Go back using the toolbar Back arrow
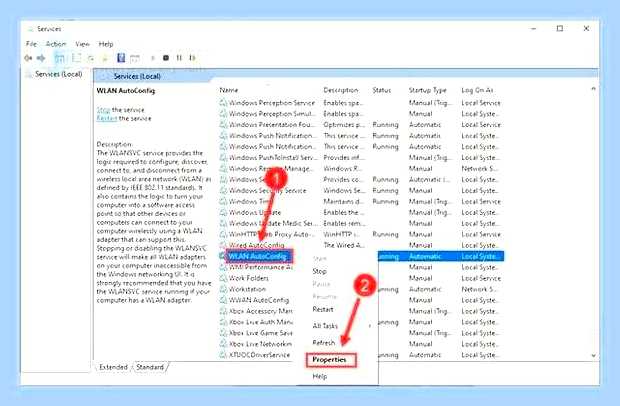620x406 pixels. [x=28, y=58]
